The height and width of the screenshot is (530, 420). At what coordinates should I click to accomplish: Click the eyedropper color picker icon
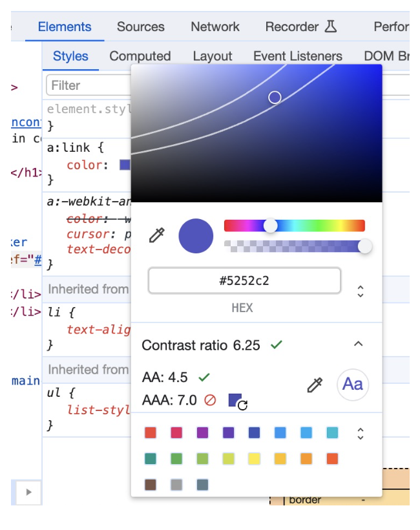156,236
